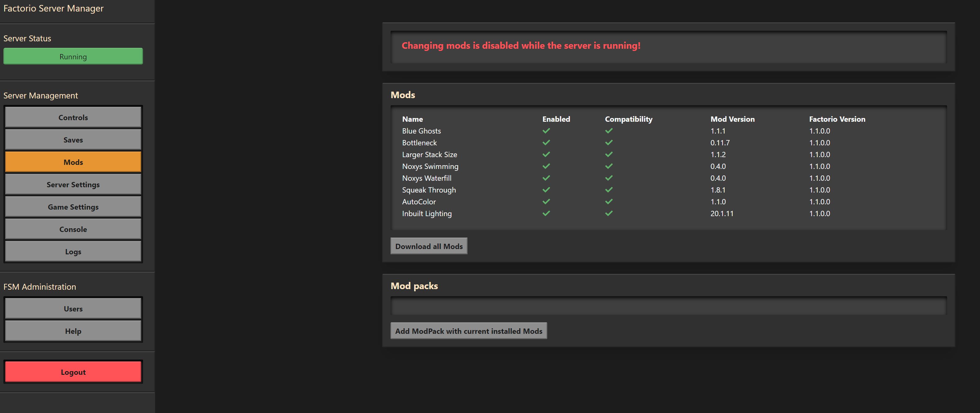The width and height of the screenshot is (980, 413).
Task: Select the Blue Ghosts mod name
Action: click(422, 131)
